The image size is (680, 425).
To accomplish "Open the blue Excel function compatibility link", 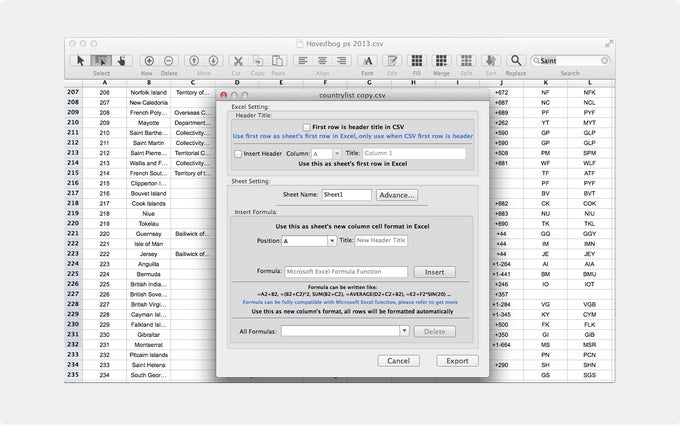I will [350, 302].
